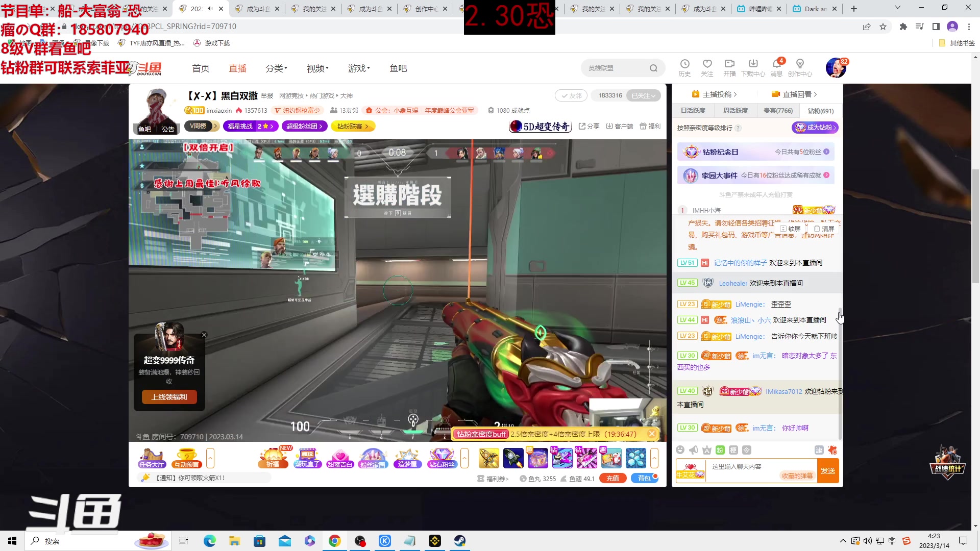Image resolution: width=980 pixels, height=551 pixels.
Task: Open the 潮玩盒子 activity icon
Action: tap(307, 458)
